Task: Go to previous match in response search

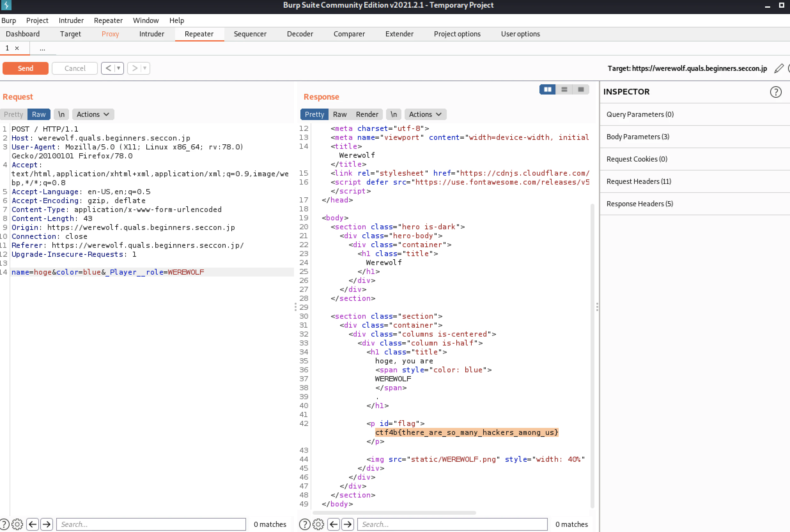Action: click(x=334, y=524)
